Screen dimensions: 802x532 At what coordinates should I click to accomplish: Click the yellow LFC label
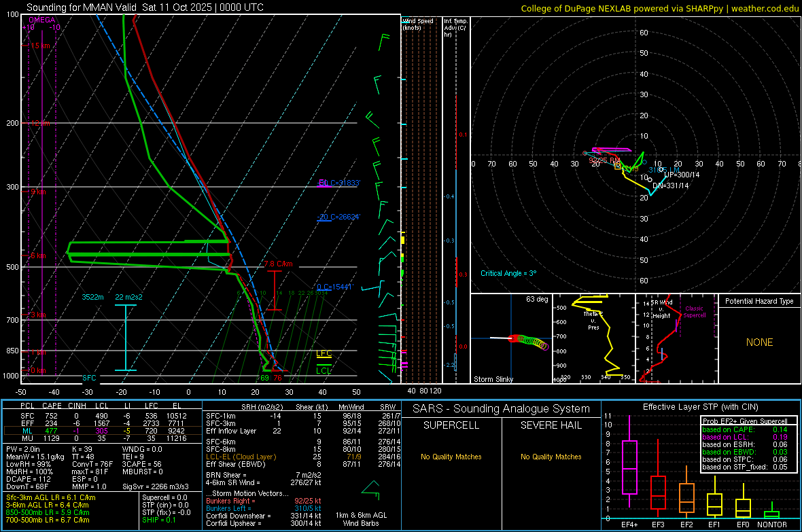pyautogui.click(x=324, y=353)
